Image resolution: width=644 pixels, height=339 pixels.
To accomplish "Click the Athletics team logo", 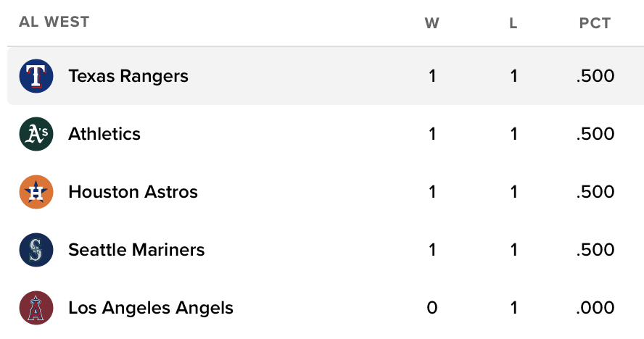I will [x=36, y=134].
